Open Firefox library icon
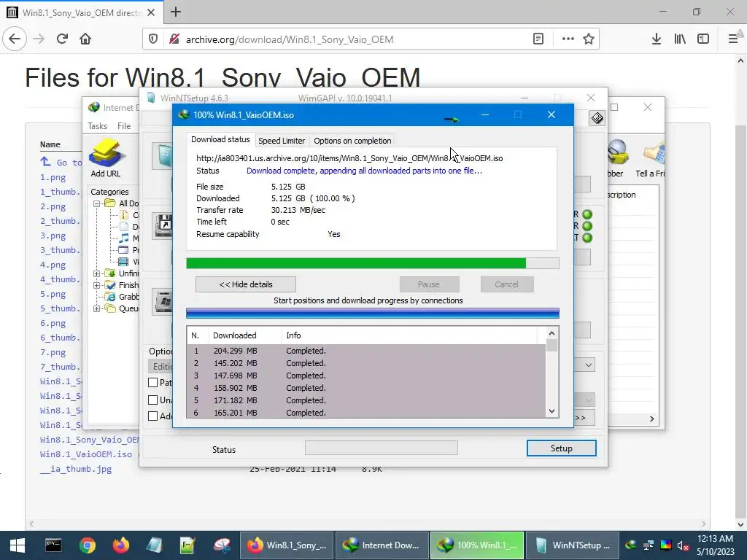Viewport: 747px width, 560px height. (x=680, y=39)
